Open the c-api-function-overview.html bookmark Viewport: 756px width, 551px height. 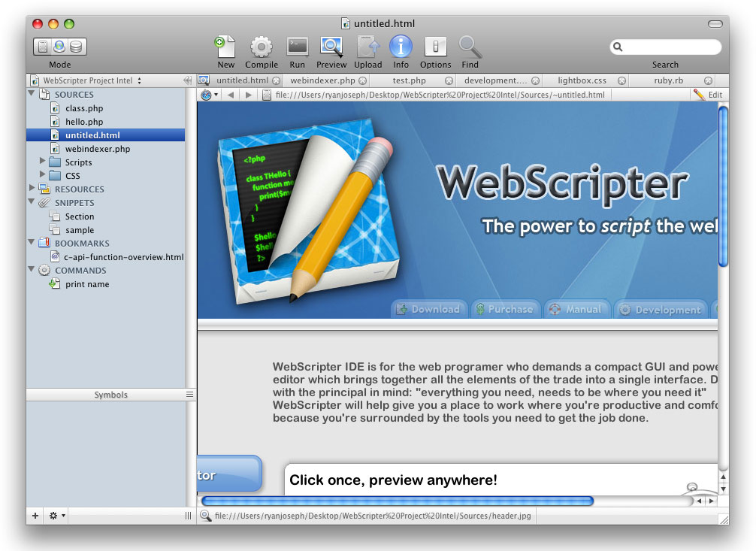[x=123, y=257]
